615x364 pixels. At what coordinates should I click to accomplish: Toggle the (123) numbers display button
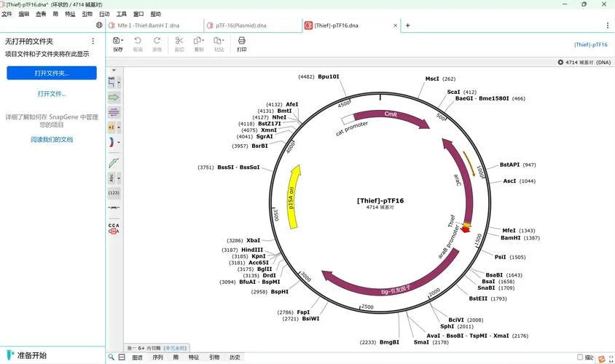tap(114, 193)
